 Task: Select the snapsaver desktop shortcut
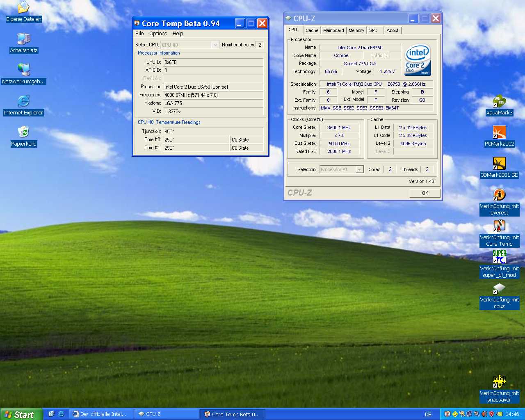499,388
